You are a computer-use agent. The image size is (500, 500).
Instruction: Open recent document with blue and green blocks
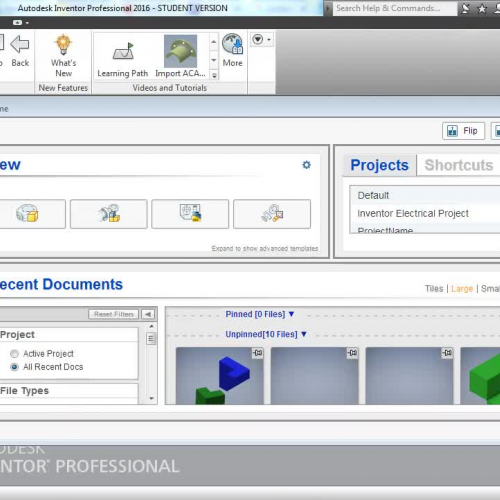coord(220,376)
